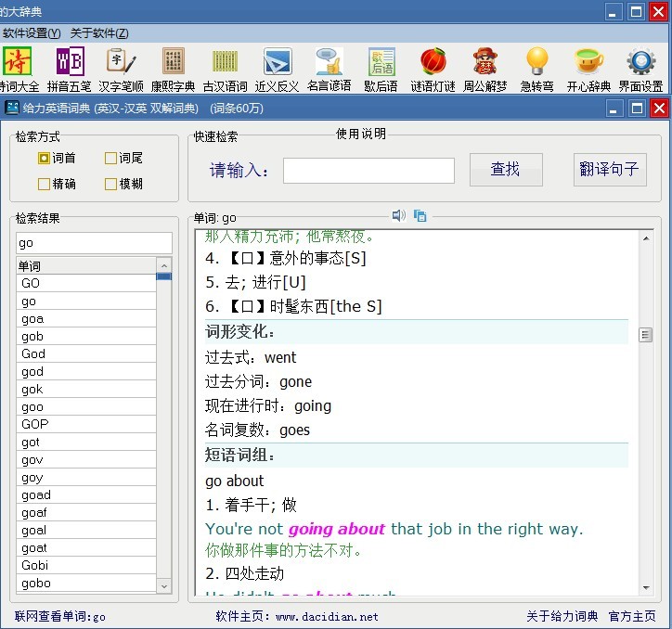This screenshot has height=629, width=672.
Task: Select 'goal' in the word list
Action: click(x=34, y=531)
